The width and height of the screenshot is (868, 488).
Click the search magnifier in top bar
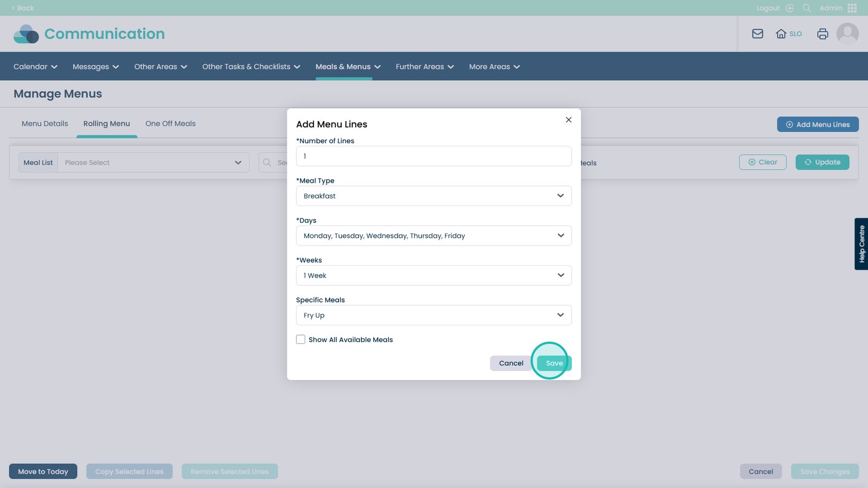[807, 8]
